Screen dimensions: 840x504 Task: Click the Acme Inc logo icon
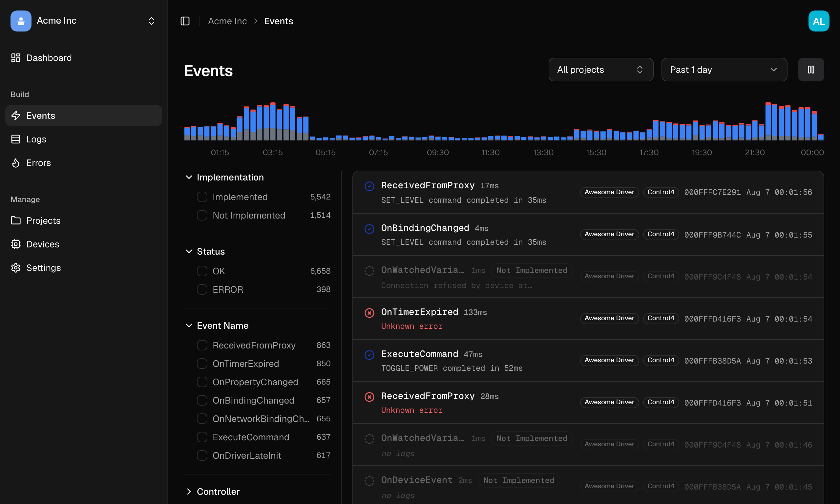tap(21, 21)
